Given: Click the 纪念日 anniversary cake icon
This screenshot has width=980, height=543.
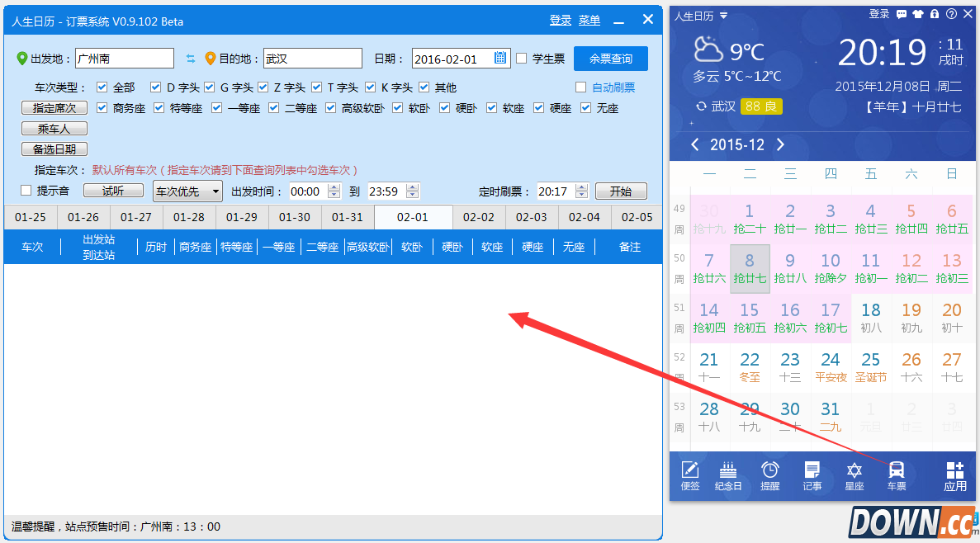Looking at the screenshot, I should click(x=727, y=475).
